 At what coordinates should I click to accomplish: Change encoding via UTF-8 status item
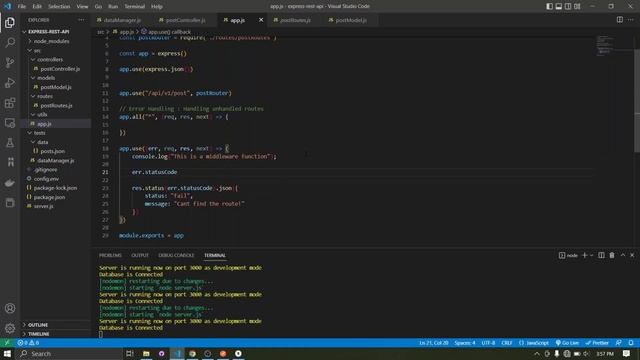[488, 343]
